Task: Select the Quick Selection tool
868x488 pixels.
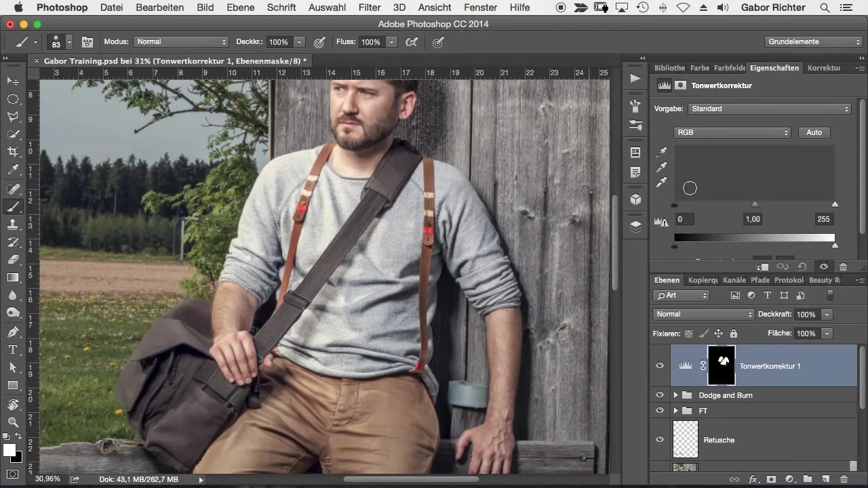Action: coord(13,134)
